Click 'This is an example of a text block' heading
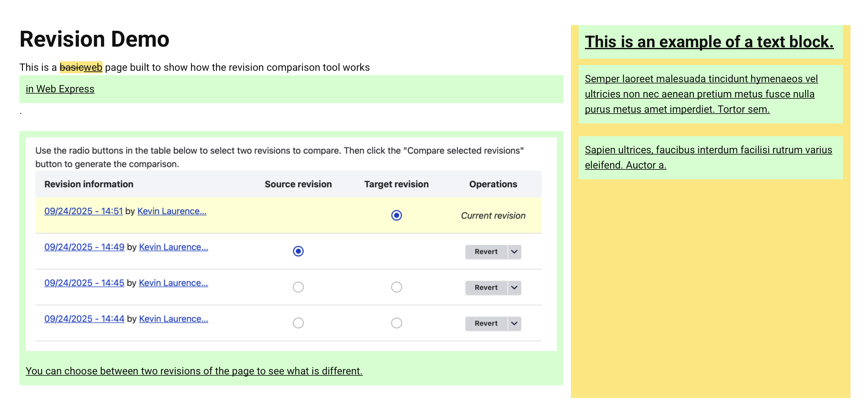Screen dimensions: 868x410 point(709,42)
